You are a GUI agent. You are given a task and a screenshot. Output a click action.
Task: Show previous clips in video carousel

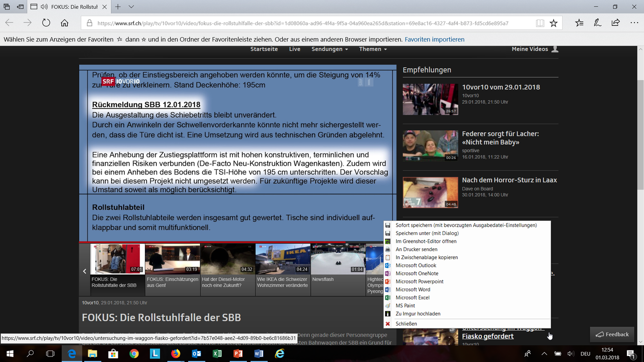click(x=85, y=271)
